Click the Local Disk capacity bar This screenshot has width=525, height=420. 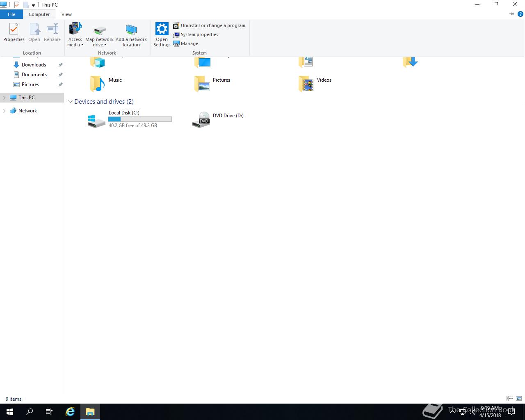[140, 119]
